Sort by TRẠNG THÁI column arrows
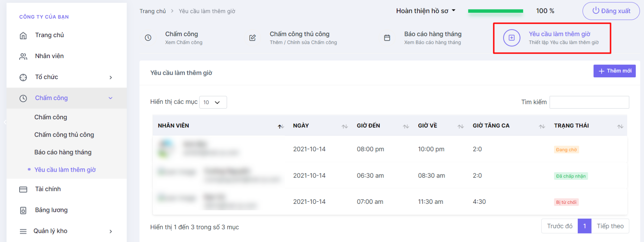Screen dimensions: 644x242 [620, 126]
